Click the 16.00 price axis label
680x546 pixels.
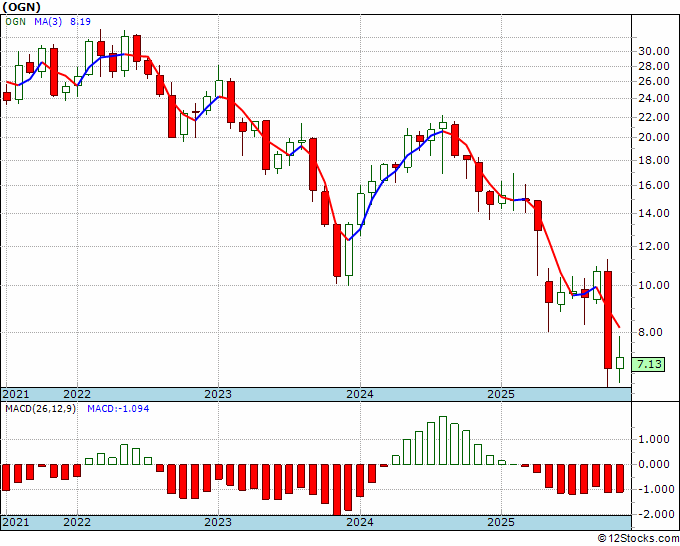(654, 185)
